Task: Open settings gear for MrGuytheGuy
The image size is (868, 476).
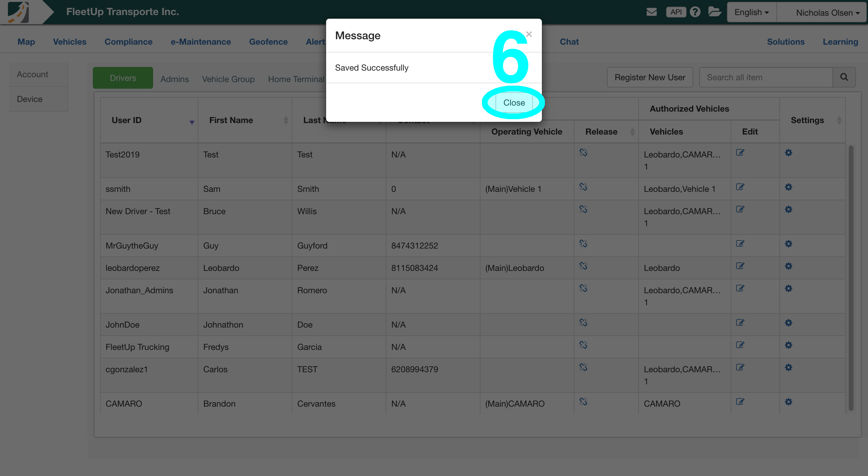Action: coord(788,244)
